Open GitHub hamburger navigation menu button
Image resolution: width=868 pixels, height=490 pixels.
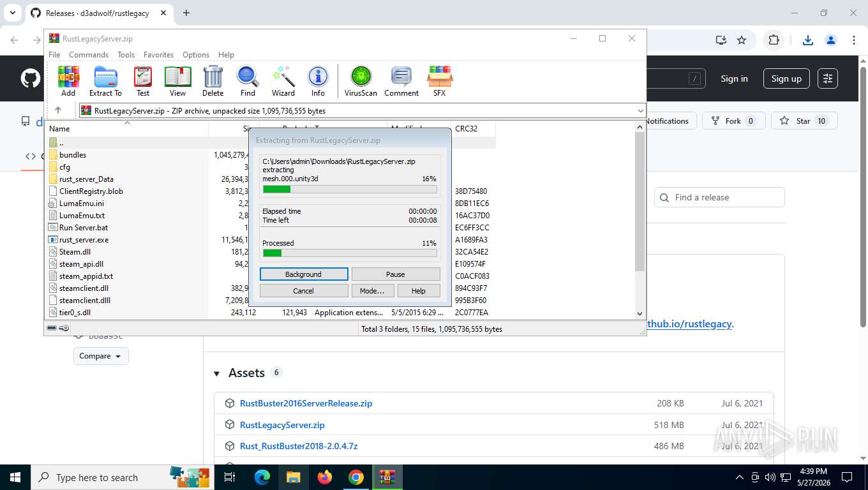click(828, 78)
